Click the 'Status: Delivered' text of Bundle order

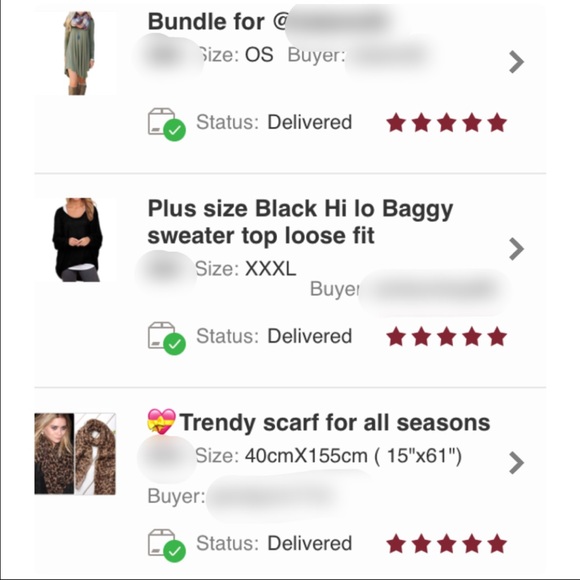[x=274, y=122]
